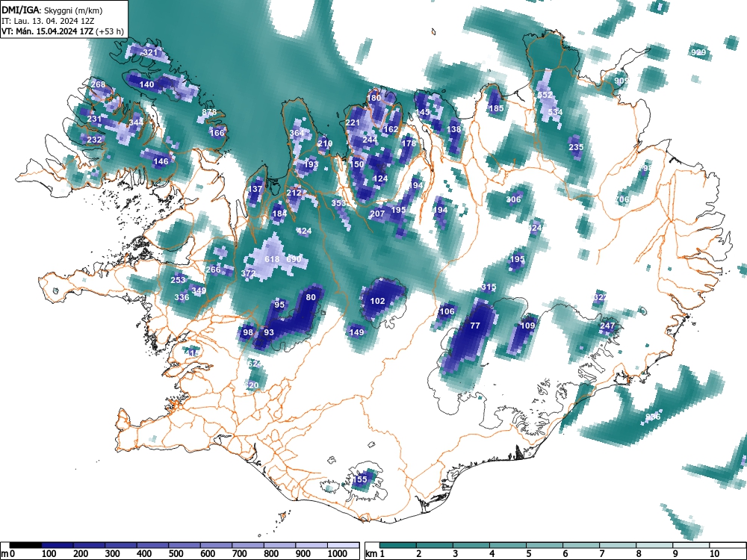The height and width of the screenshot is (560, 747).
Task: Click the visibility value 137 on the map
Action: click(x=255, y=189)
